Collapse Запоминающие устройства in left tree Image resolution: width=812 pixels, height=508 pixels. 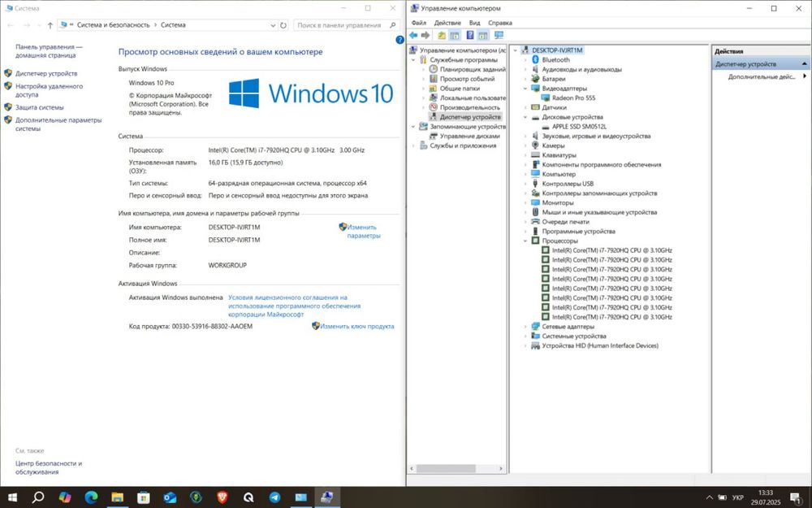pyautogui.click(x=413, y=127)
